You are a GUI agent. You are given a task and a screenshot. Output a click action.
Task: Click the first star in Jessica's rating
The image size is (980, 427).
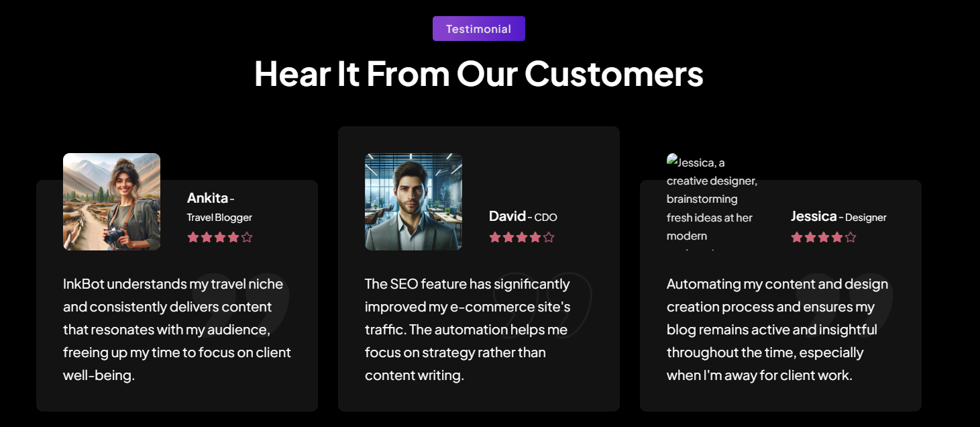(797, 237)
